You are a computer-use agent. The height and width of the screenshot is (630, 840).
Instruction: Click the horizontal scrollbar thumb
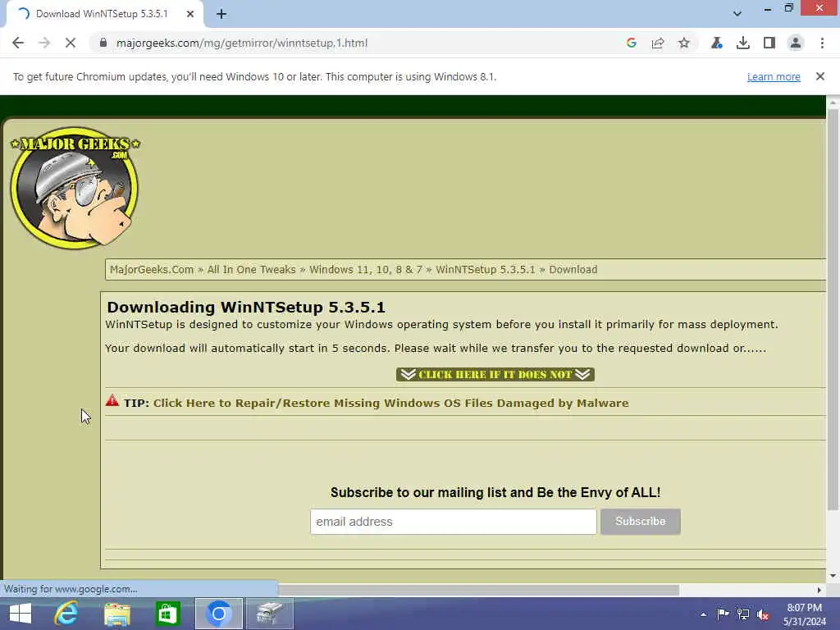coord(478,590)
